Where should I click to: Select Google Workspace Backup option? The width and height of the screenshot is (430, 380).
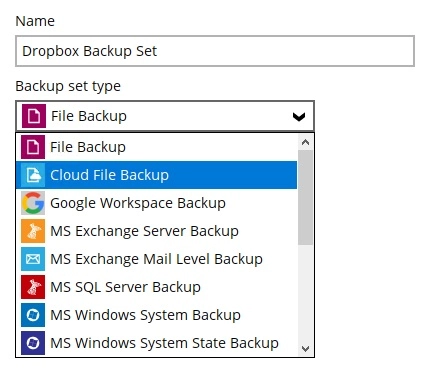click(x=156, y=203)
